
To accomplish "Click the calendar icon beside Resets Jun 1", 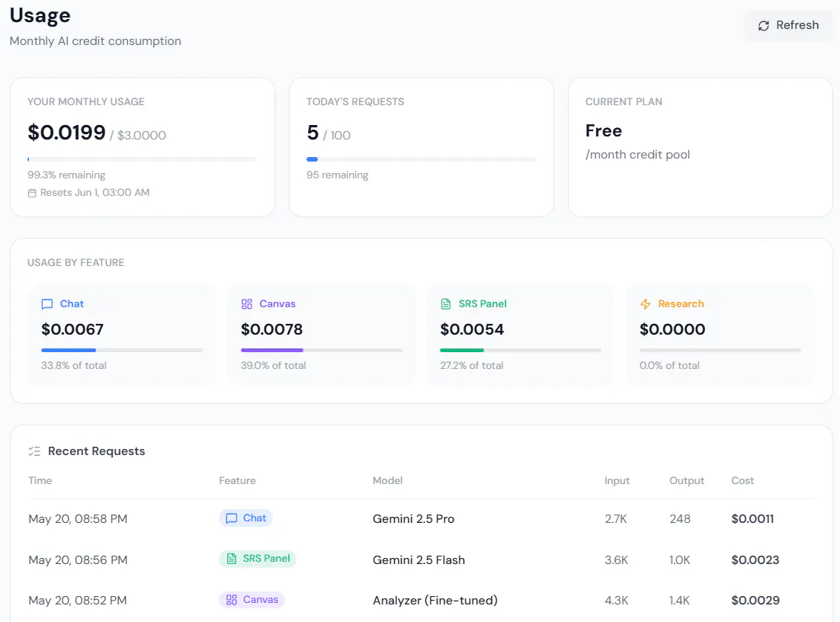I will (32, 193).
